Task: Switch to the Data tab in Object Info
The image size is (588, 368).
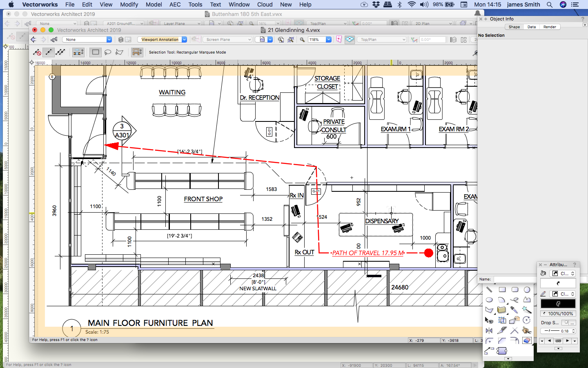Action: [x=531, y=27]
